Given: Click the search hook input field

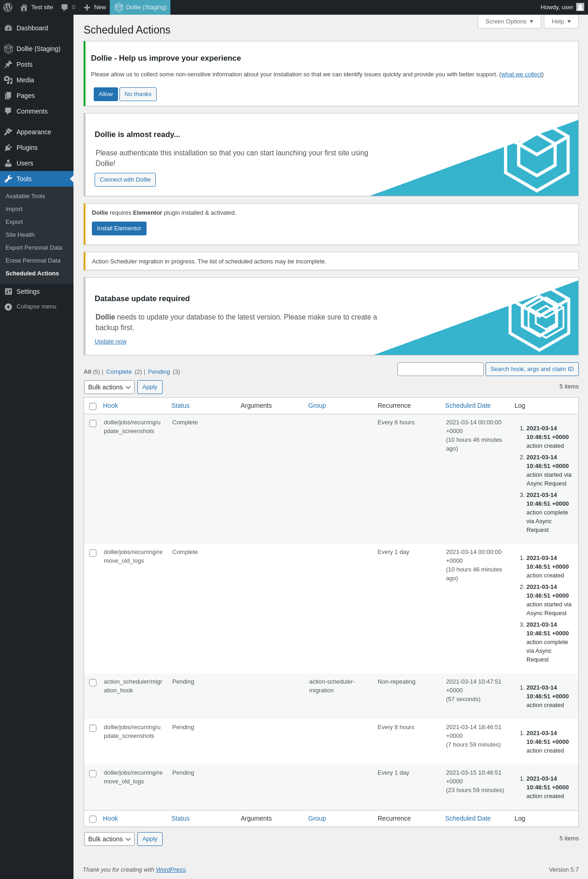Looking at the screenshot, I should click(441, 369).
